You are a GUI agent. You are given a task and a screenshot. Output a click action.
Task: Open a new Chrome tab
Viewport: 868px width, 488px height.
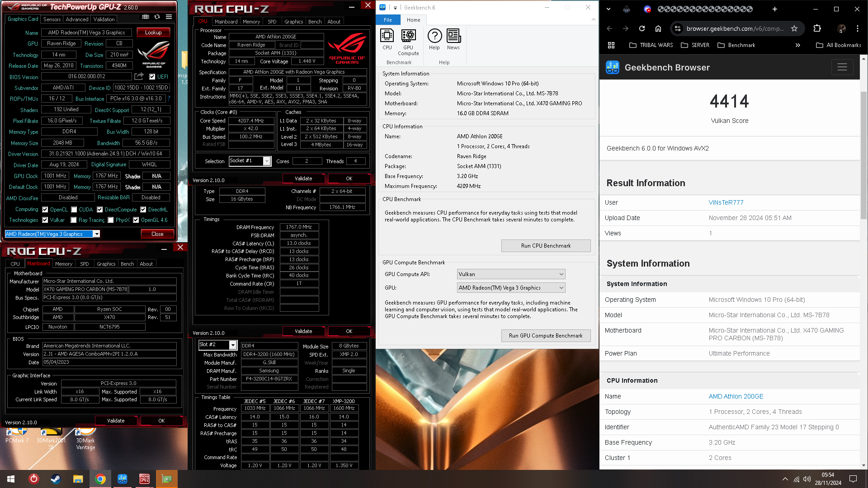(x=775, y=9)
